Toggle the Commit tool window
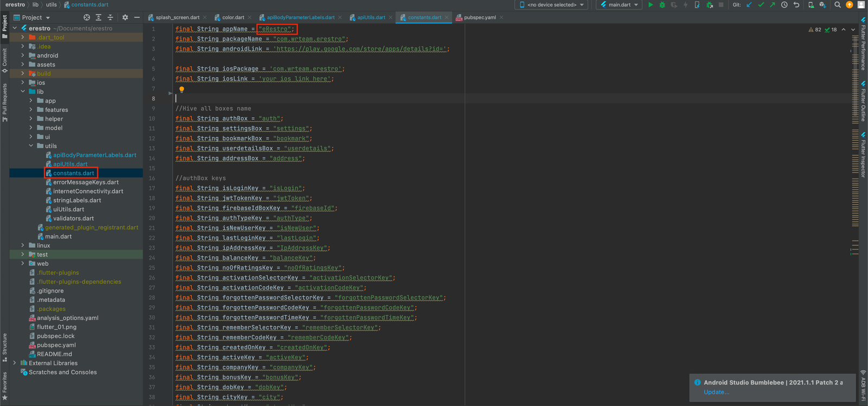Screen dimensions: 868x406 pyautogui.click(x=5, y=60)
